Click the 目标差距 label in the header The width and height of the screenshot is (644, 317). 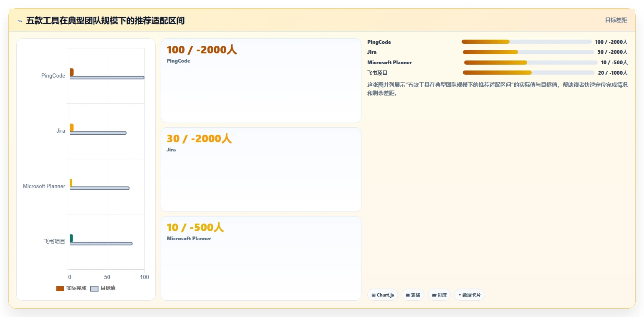coord(616,20)
